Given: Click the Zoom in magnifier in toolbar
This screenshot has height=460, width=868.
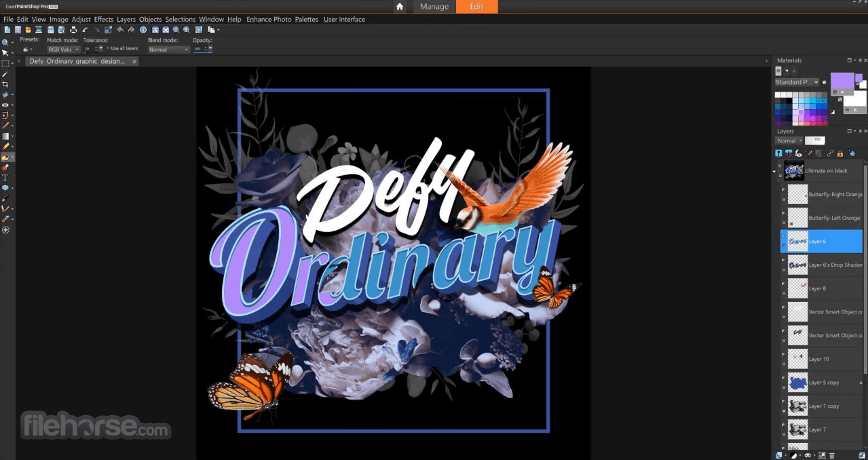Looking at the screenshot, I should coord(187,30).
